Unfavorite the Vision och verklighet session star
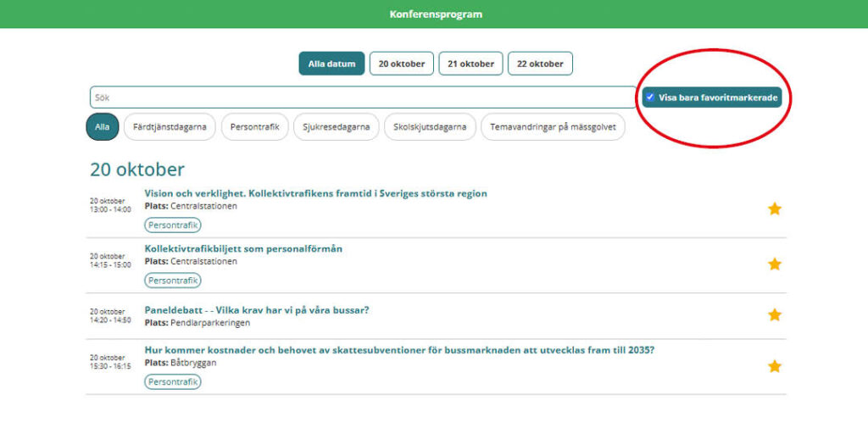This screenshot has width=868, height=434. tap(775, 209)
